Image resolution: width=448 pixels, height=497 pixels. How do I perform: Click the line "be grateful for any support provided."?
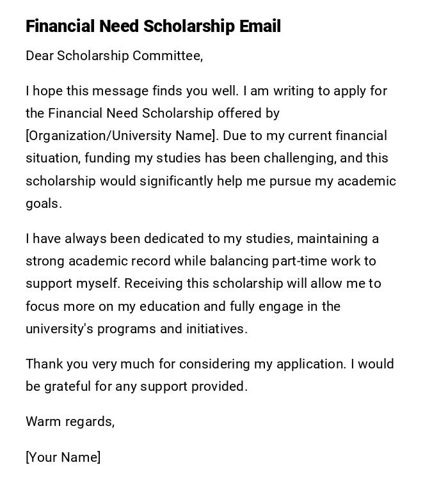coord(136,386)
